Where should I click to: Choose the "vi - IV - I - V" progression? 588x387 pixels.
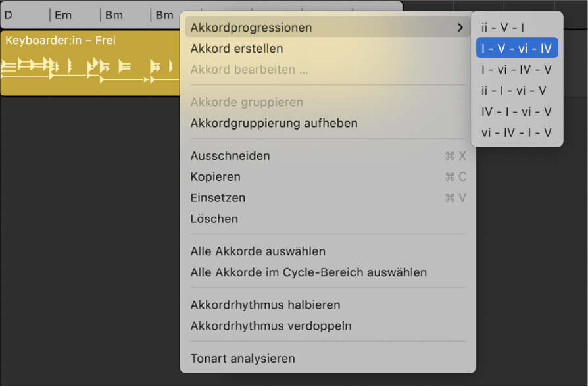[517, 133]
